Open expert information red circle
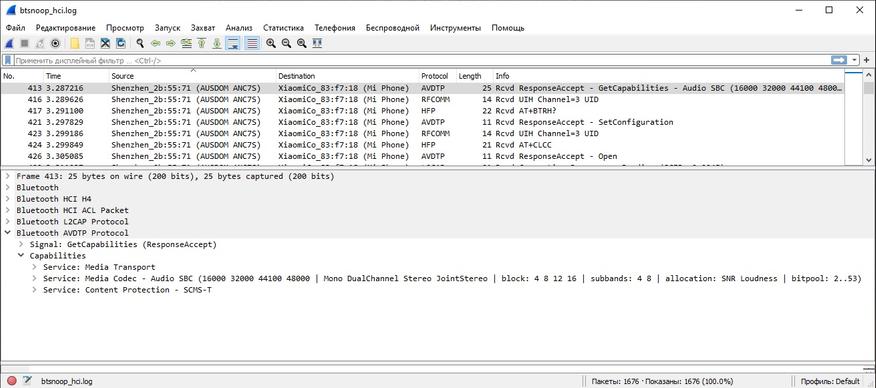The image size is (876, 388). [x=12, y=381]
